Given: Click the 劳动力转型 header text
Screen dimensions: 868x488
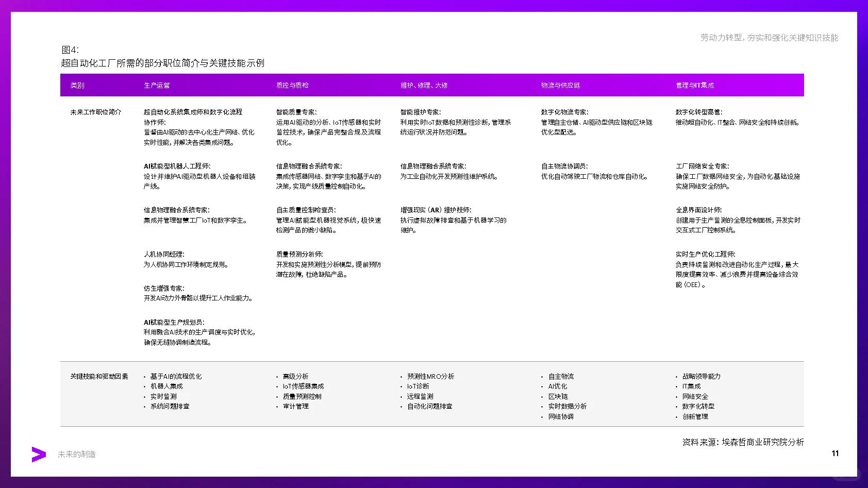Looking at the screenshot, I should [768, 38].
